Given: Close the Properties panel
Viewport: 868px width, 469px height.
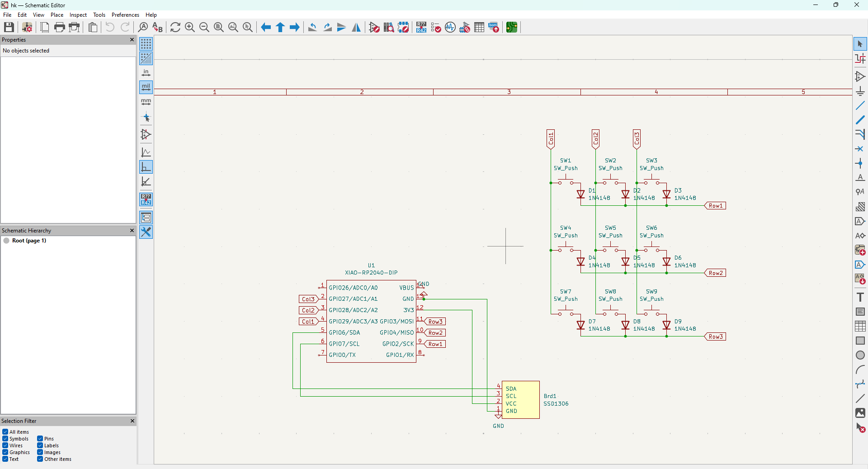Looking at the screenshot, I should pos(132,40).
